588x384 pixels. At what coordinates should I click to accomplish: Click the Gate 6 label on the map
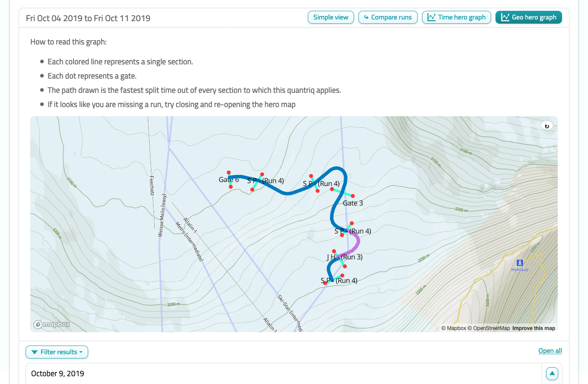(x=229, y=180)
